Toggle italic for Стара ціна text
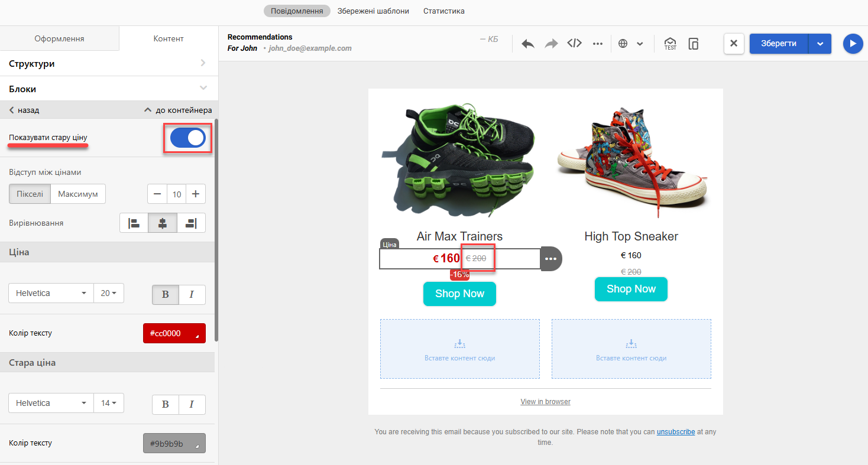The height and width of the screenshot is (465, 868). pos(192,405)
